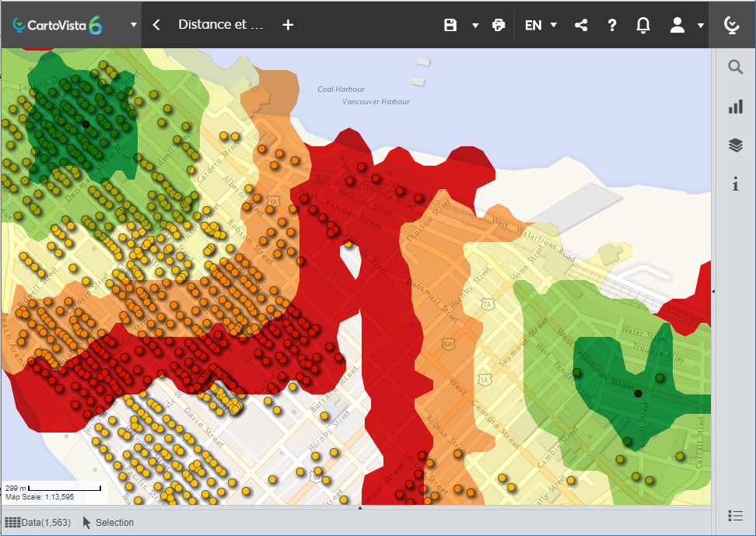Viewport: 756px width, 536px height.
Task: Activate the Selection tool in status bar
Action: pyautogui.click(x=108, y=523)
